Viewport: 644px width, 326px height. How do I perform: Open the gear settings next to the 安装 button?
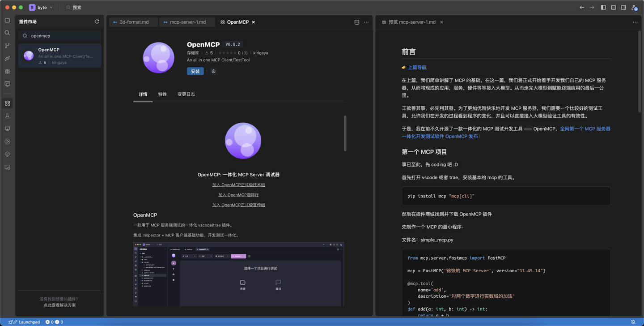(x=213, y=71)
